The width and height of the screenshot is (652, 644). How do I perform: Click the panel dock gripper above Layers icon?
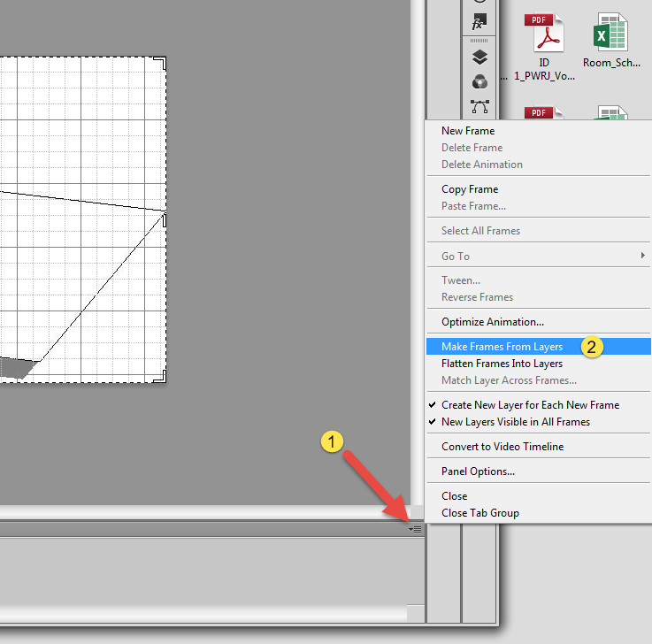479,41
